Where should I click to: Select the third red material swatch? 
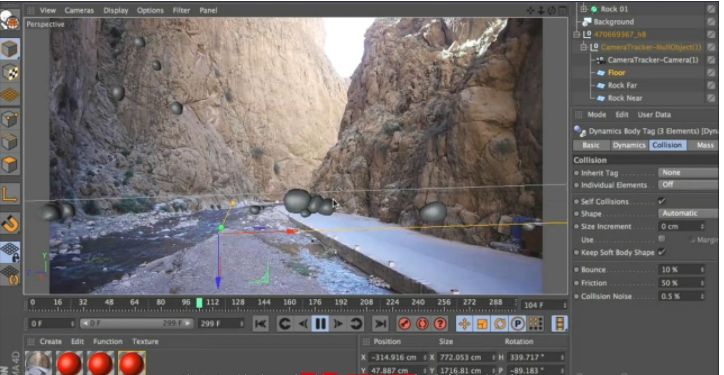pyautogui.click(x=132, y=363)
